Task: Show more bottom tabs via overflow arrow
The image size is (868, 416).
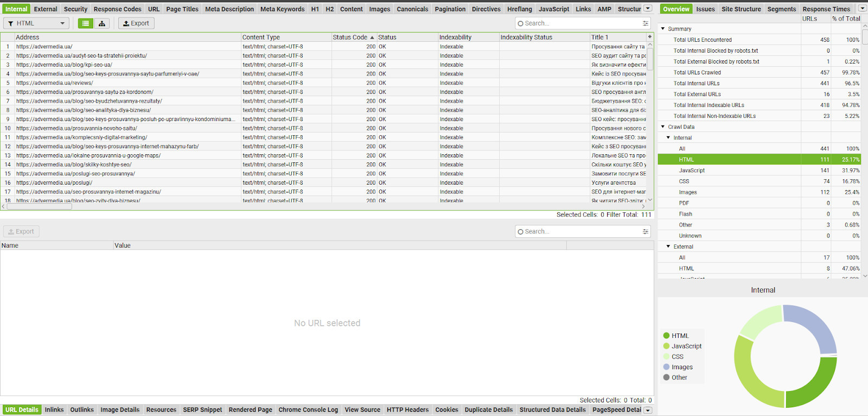Action: coord(648,410)
